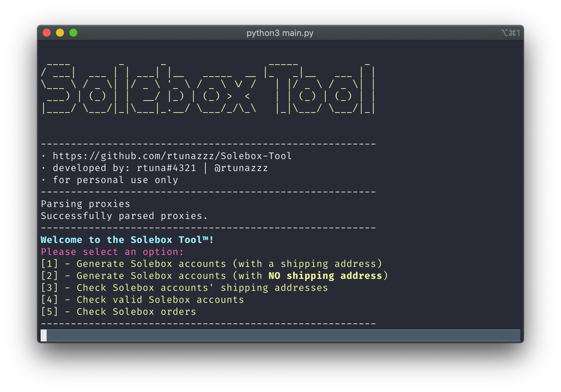This screenshot has width=561, height=392.
Task: Click option [5] Check Solebox orders
Action: tap(118, 312)
